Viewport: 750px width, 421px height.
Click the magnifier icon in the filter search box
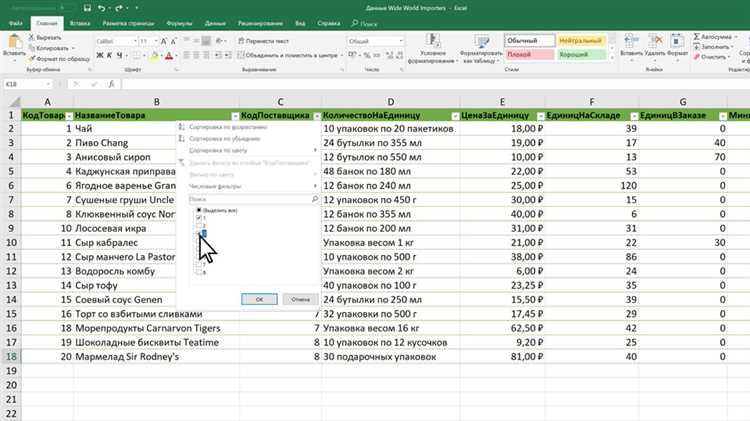[x=315, y=199]
